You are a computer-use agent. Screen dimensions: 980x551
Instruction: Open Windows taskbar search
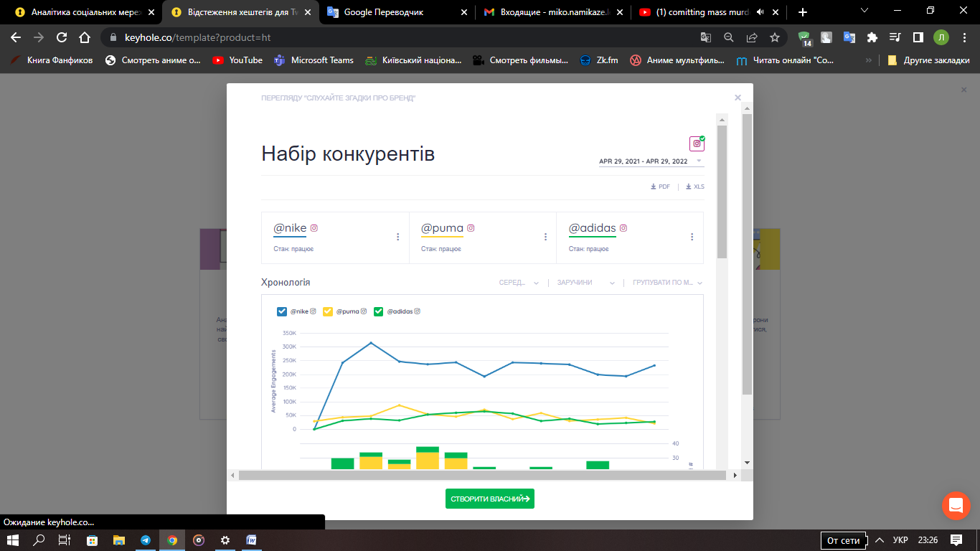39,540
